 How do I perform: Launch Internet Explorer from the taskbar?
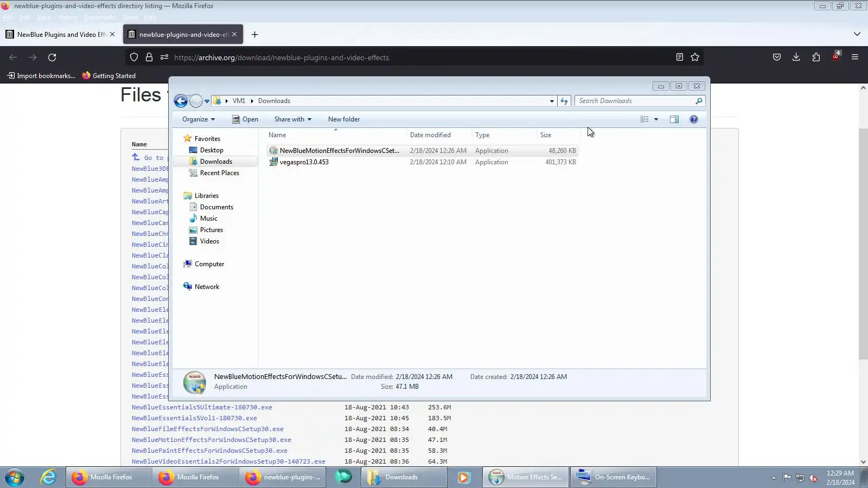click(48, 477)
